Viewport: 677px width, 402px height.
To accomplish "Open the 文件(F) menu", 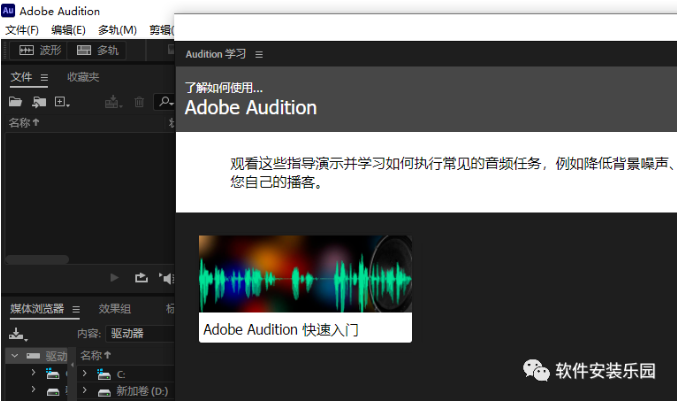I will tap(22, 30).
